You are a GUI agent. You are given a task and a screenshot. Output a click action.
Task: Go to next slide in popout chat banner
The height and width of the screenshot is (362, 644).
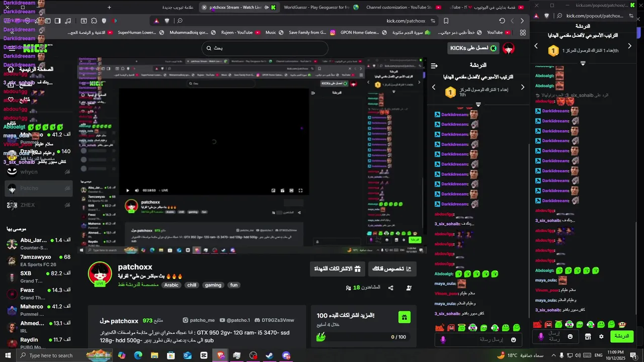tap(629, 46)
